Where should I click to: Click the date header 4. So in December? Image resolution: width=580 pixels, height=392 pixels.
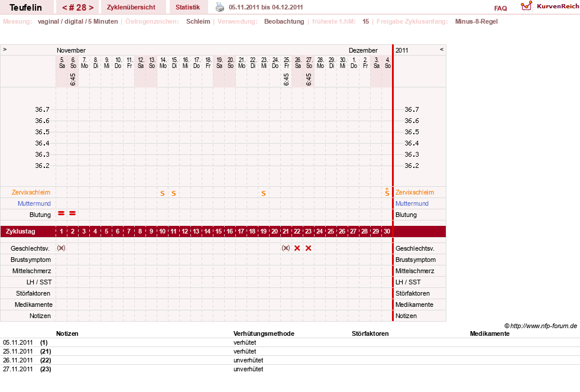(x=387, y=63)
